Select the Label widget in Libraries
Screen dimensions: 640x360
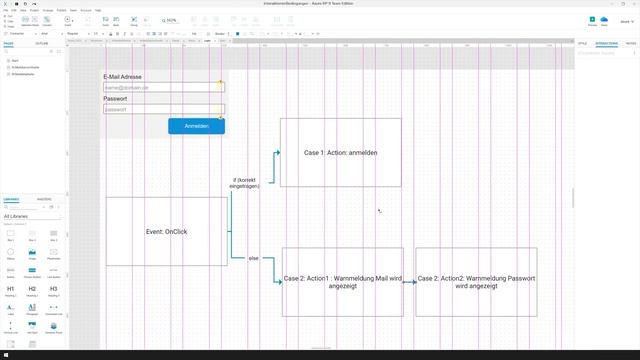[x=11, y=309]
